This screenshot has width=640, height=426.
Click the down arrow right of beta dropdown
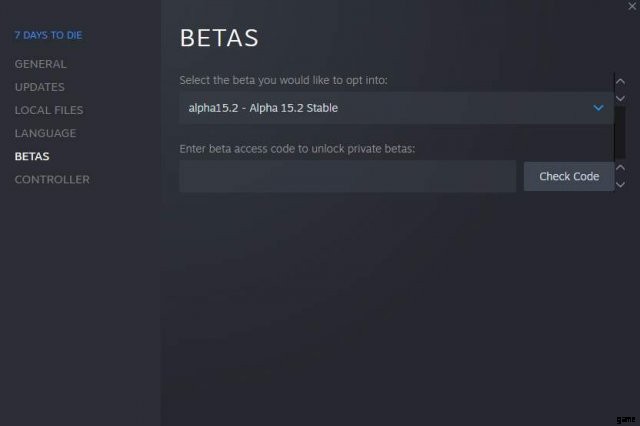[620, 98]
